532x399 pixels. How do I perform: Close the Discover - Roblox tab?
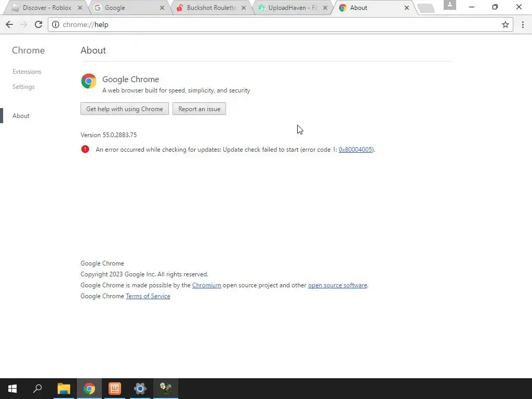[x=80, y=8]
